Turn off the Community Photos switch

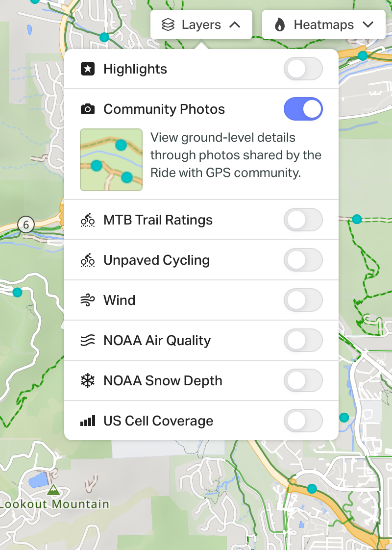click(303, 109)
